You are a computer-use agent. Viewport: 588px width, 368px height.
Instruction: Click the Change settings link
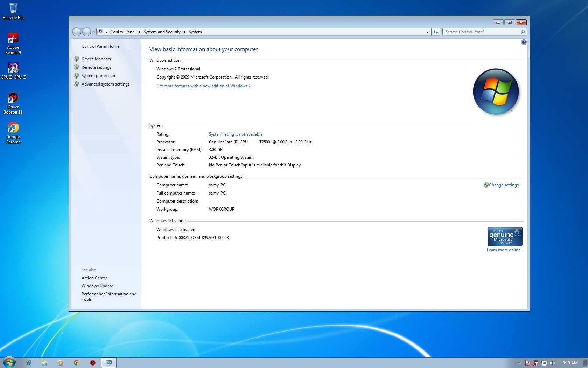click(504, 185)
